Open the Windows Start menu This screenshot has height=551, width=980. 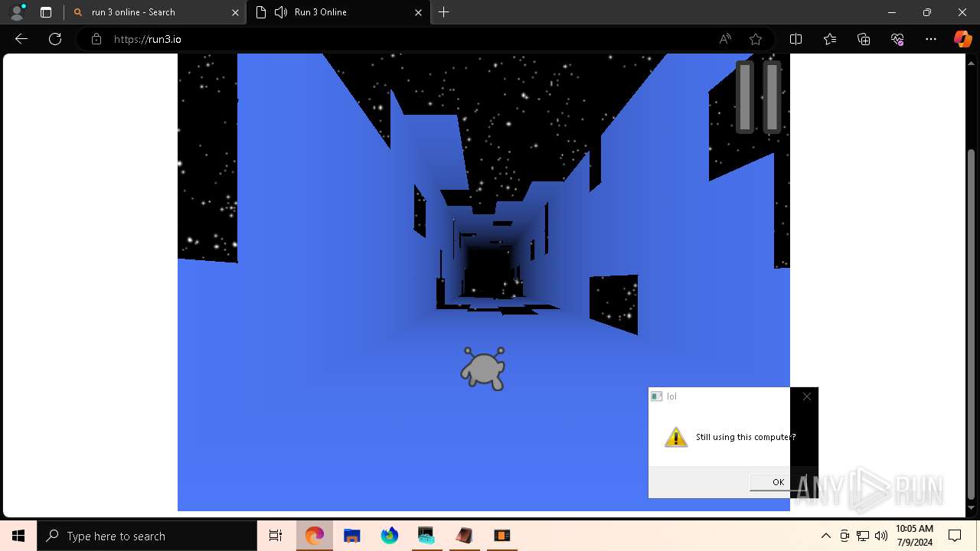[18, 536]
